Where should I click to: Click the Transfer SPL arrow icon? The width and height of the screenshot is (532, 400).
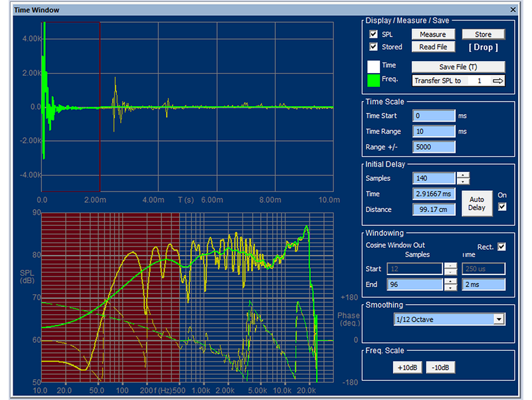click(x=497, y=80)
